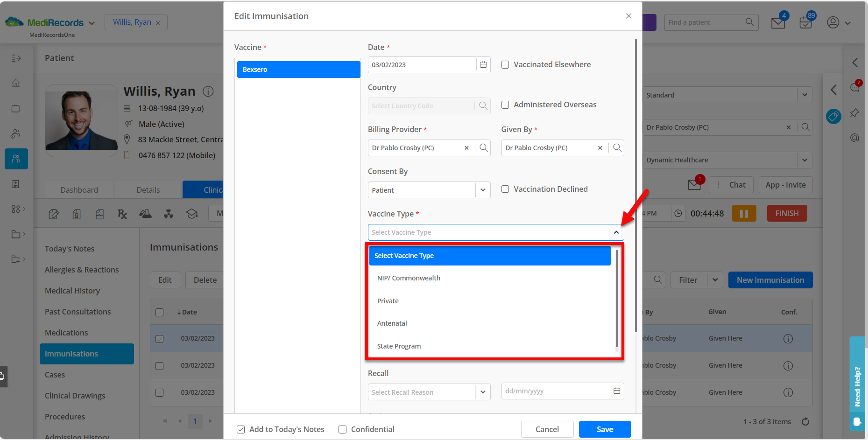Click the refresh icon below immunisations table
The width and height of the screenshot is (868, 440).
pyautogui.click(x=805, y=422)
